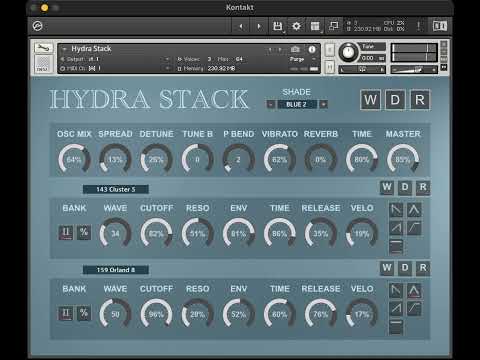Open the MIDI Ch dropdown

click(167, 68)
